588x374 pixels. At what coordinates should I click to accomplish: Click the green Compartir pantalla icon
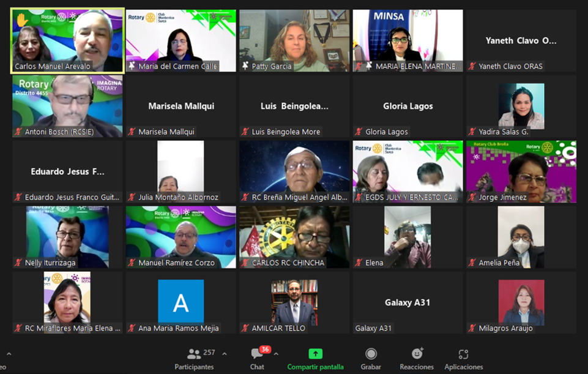(315, 354)
